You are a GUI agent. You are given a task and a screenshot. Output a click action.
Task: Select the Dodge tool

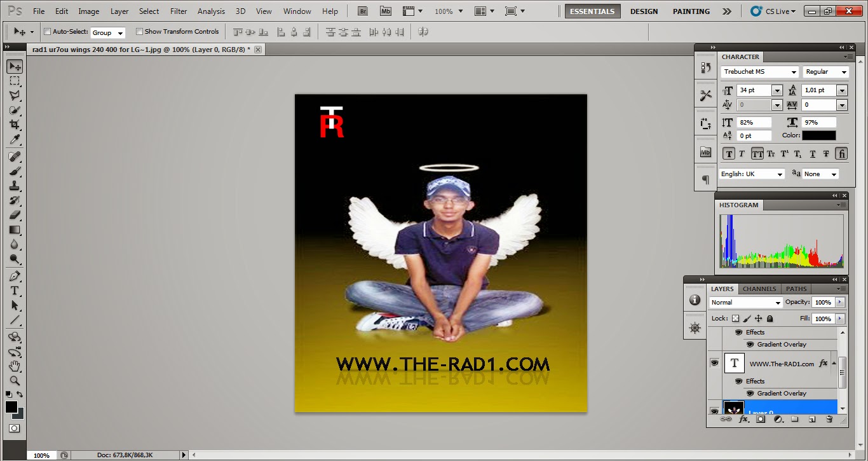(x=14, y=259)
